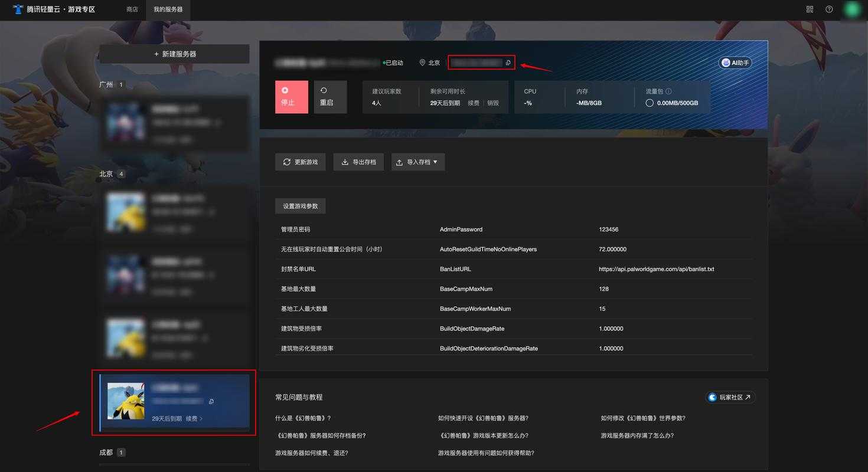
Task: Click 续费 in the remaining time panel
Action: pyautogui.click(x=474, y=103)
